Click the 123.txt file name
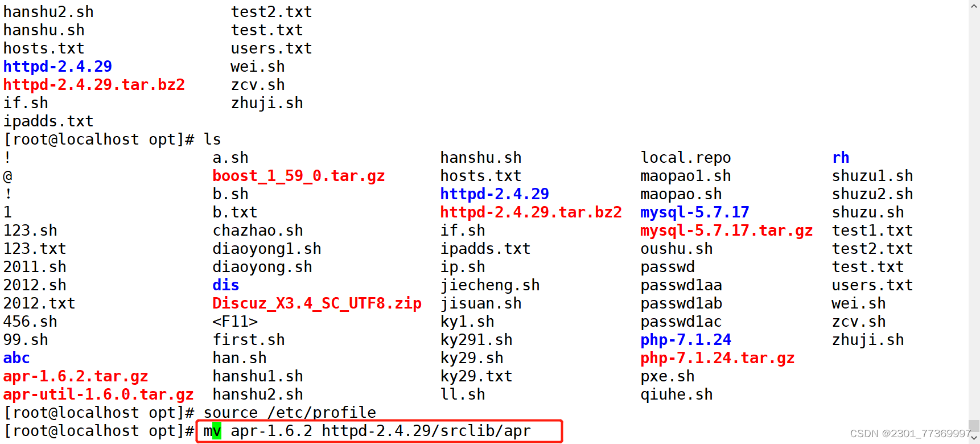The image size is (980, 444). point(35,249)
